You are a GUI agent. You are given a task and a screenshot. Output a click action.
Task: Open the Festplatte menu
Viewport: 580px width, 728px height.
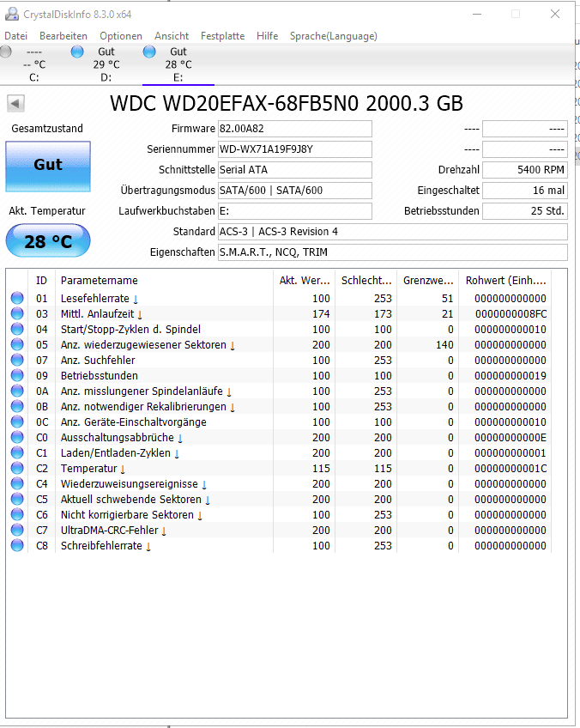[222, 36]
